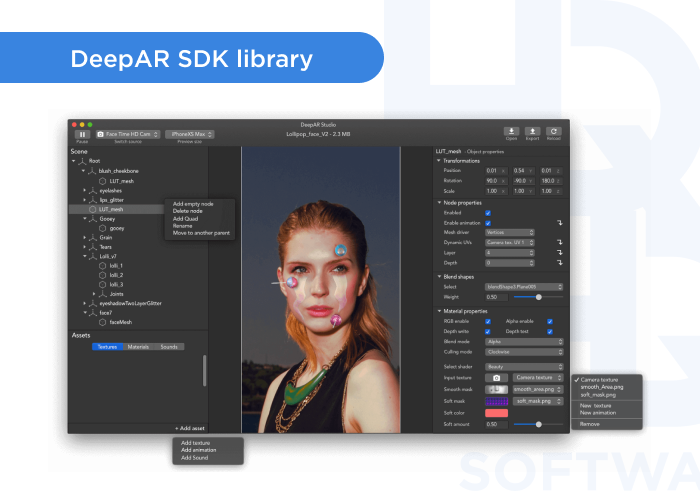Click arrow icon next to Enable animation
Screen dimensions: 700x500
560,223
